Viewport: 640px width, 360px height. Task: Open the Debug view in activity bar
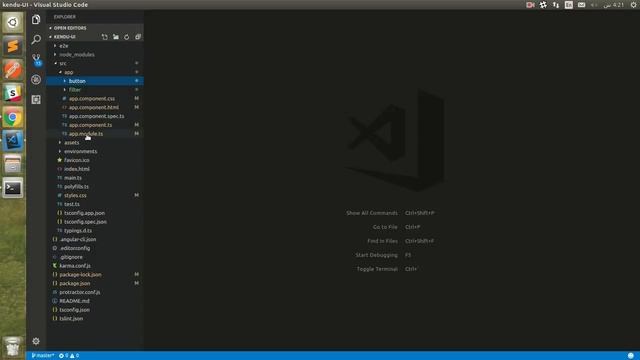tap(36, 80)
